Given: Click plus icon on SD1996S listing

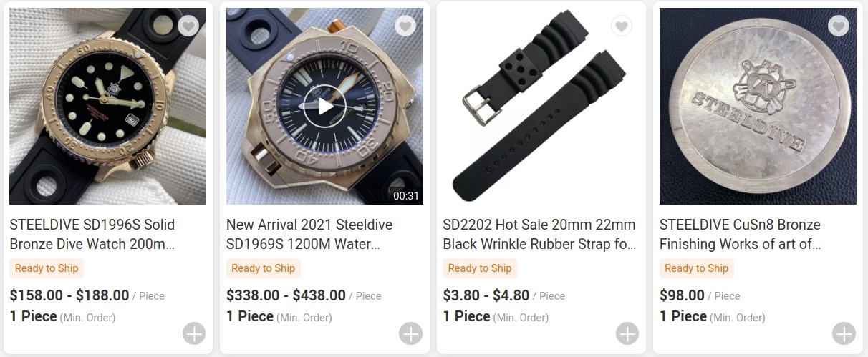Looking at the screenshot, I should 194,333.
